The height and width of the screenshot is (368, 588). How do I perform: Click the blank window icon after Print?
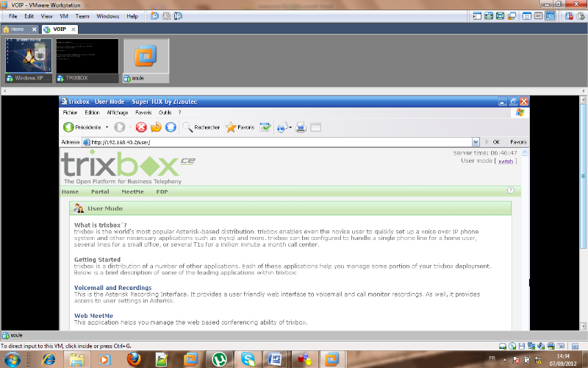(x=315, y=127)
